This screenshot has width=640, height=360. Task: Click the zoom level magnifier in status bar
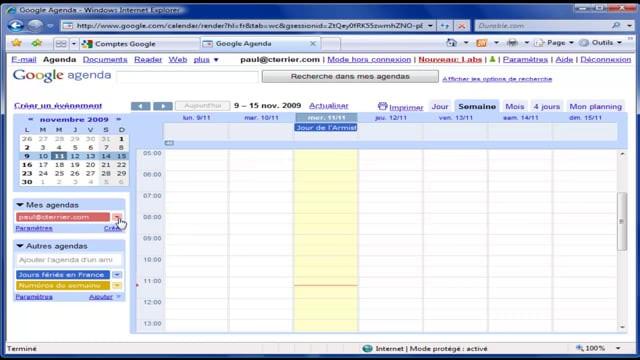(x=580, y=348)
